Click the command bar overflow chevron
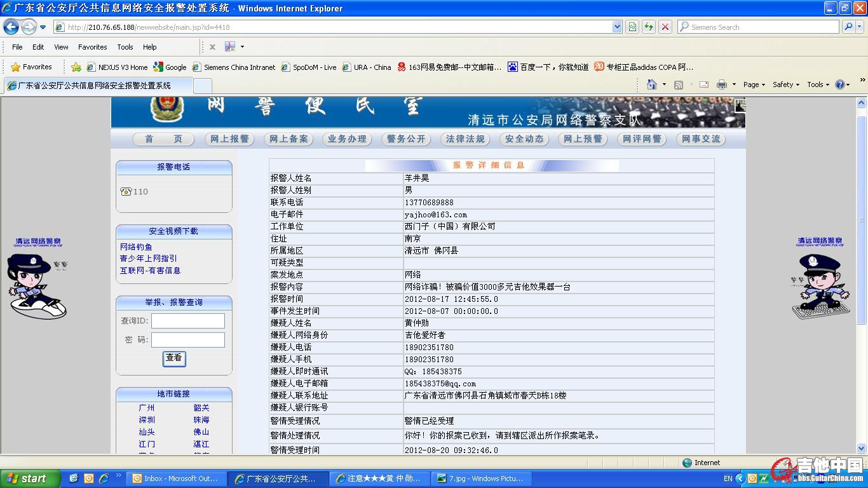This screenshot has width=868, height=488. pyautogui.click(x=862, y=79)
